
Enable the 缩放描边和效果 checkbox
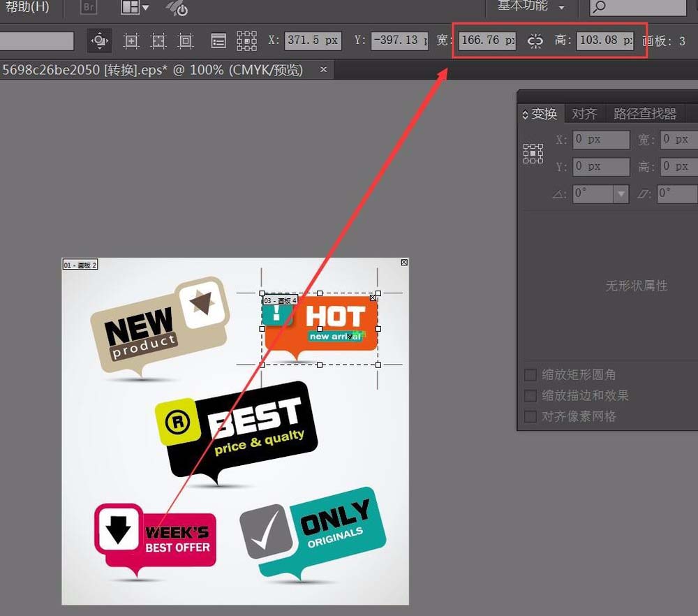tap(530, 395)
